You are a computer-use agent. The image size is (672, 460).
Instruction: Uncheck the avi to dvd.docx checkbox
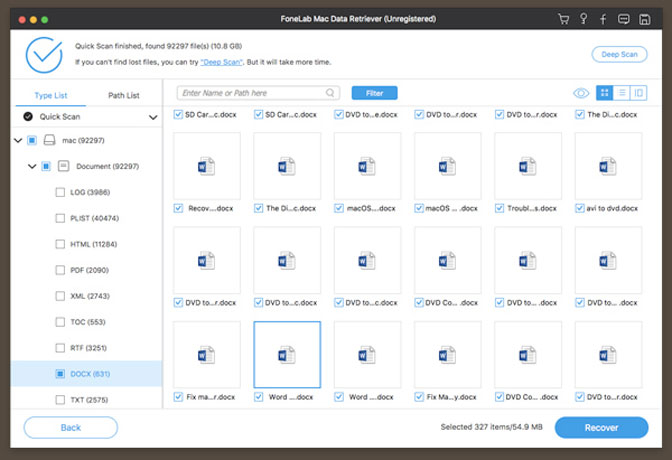(x=579, y=208)
